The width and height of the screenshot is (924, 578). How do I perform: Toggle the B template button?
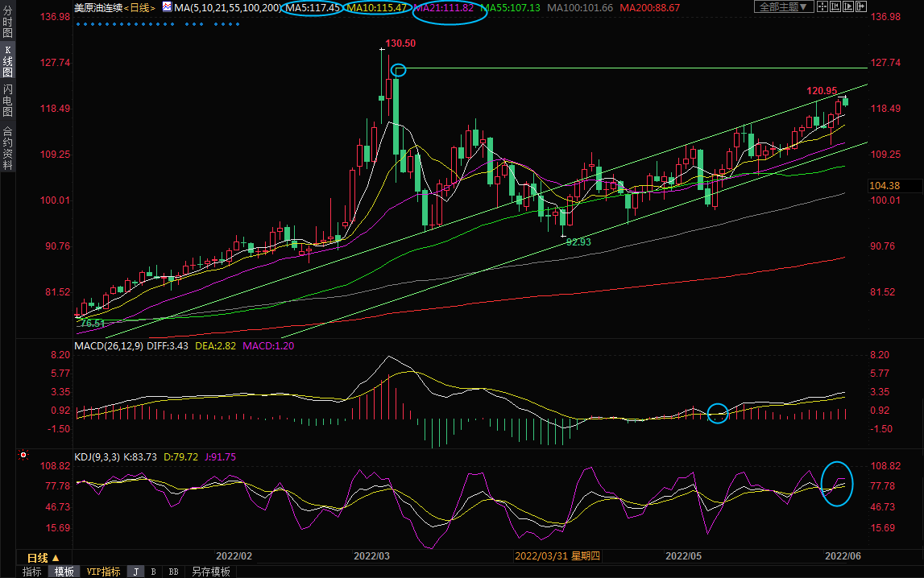(153, 572)
